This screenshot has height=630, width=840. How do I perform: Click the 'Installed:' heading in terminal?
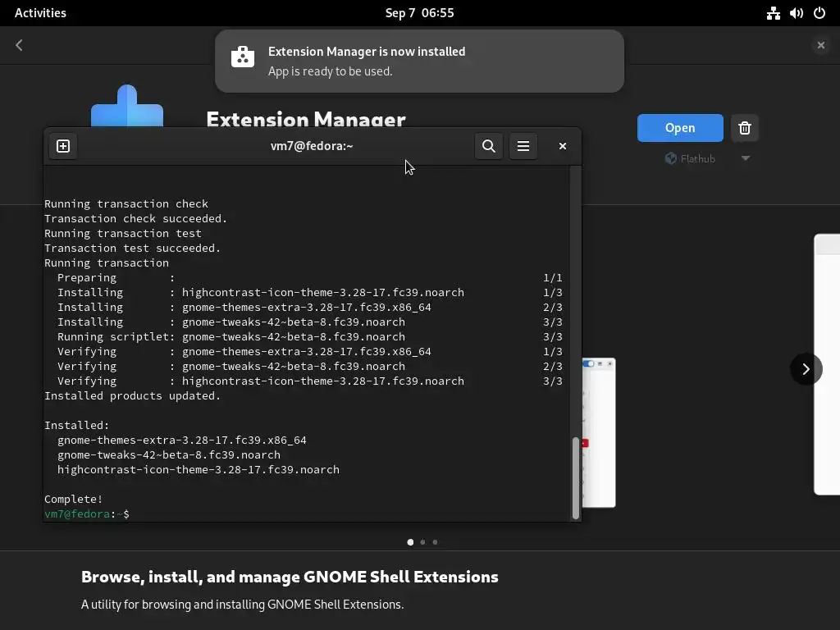coord(76,425)
